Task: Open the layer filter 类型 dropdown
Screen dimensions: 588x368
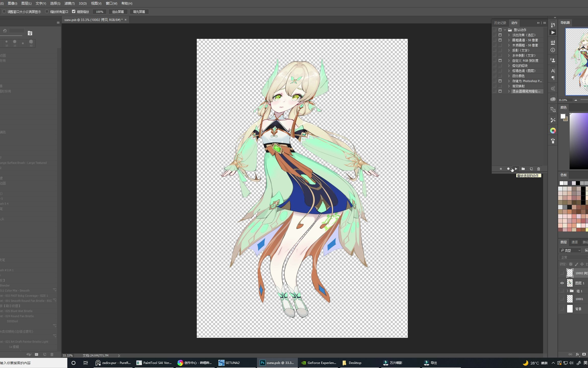Action: [x=571, y=250]
